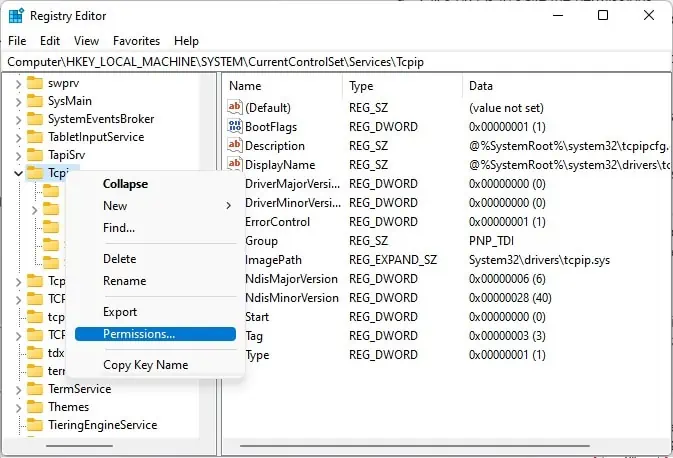
Task: Expand the SystemEventsBroker key
Action: pos(18,120)
